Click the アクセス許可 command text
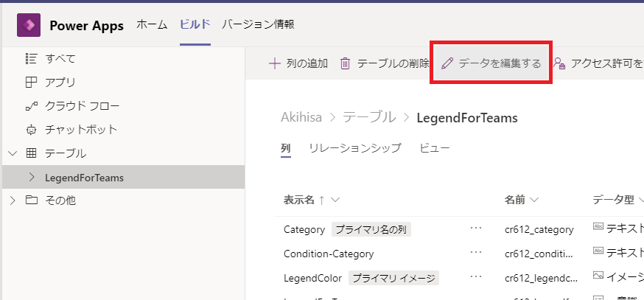The width and height of the screenshot is (644, 300). click(x=607, y=63)
